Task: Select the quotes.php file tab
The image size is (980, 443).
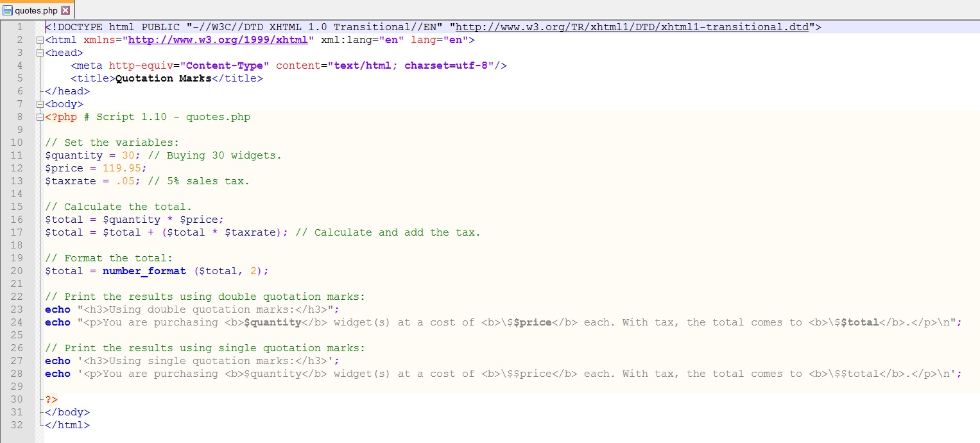Action: 37,10
